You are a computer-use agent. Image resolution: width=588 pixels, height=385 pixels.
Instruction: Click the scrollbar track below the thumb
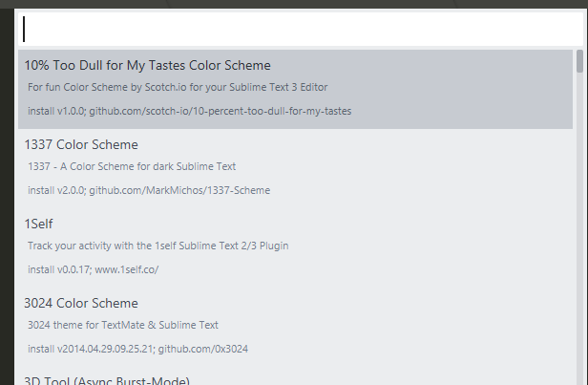tap(579, 239)
